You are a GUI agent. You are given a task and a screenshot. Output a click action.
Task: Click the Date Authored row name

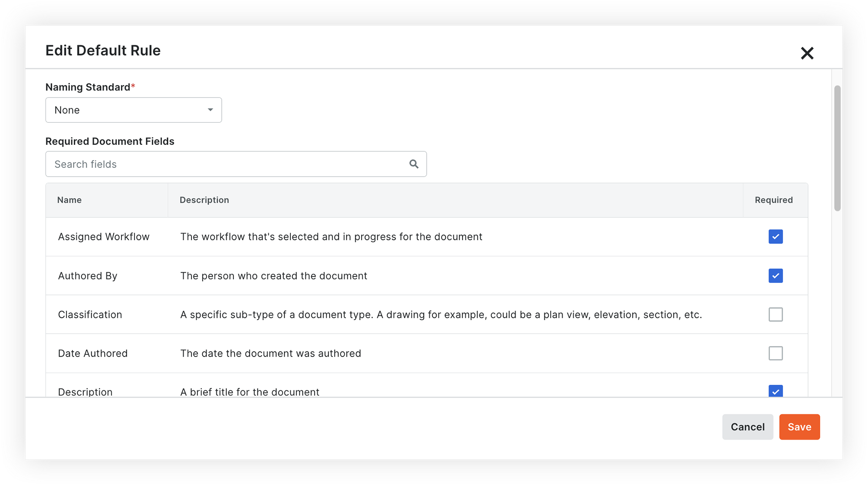pos(92,354)
